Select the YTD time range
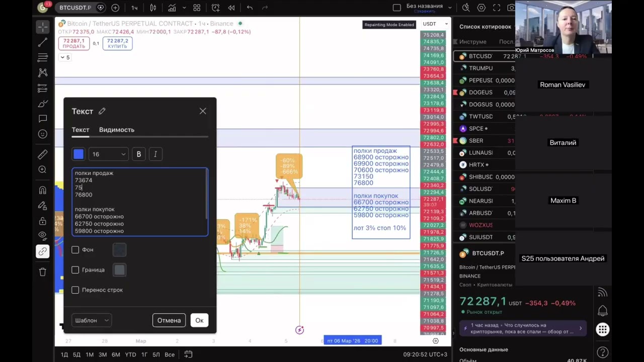The image size is (644, 362). click(130, 354)
